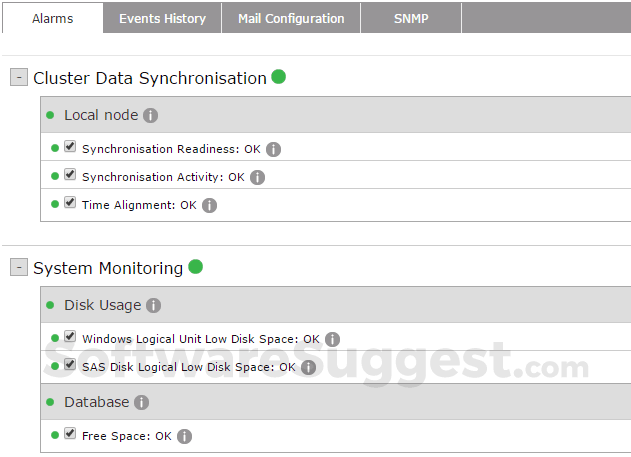Image resolution: width=631 pixels, height=457 pixels.
Task: Open info for Windows Logical Unit alarm
Action: (332, 339)
